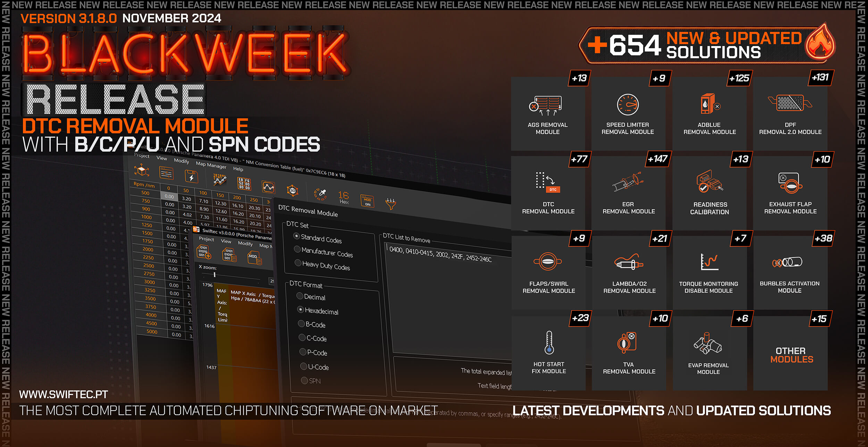
Task: Click the Rpm /nm table corner header
Action: coord(144,184)
